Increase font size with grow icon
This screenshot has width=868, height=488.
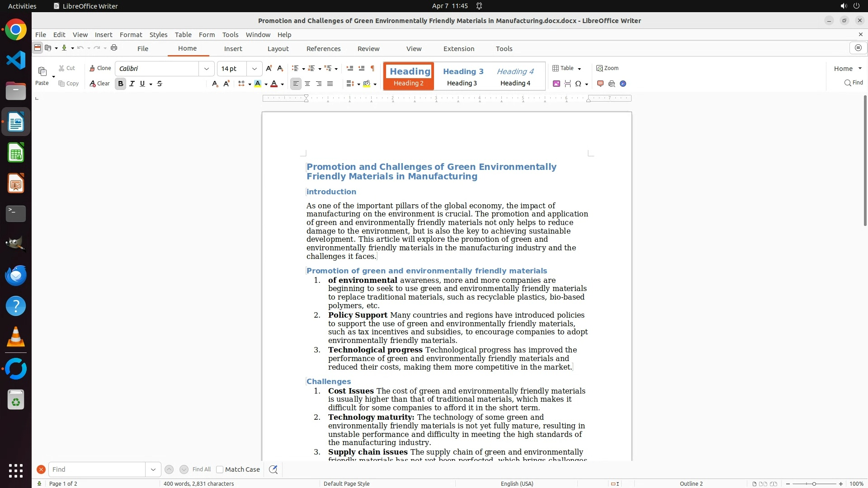tap(269, 68)
